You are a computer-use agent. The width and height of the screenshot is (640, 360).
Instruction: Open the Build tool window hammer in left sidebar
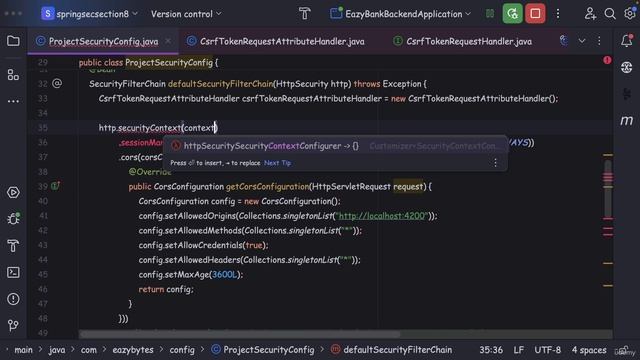[x=13, y=246]
